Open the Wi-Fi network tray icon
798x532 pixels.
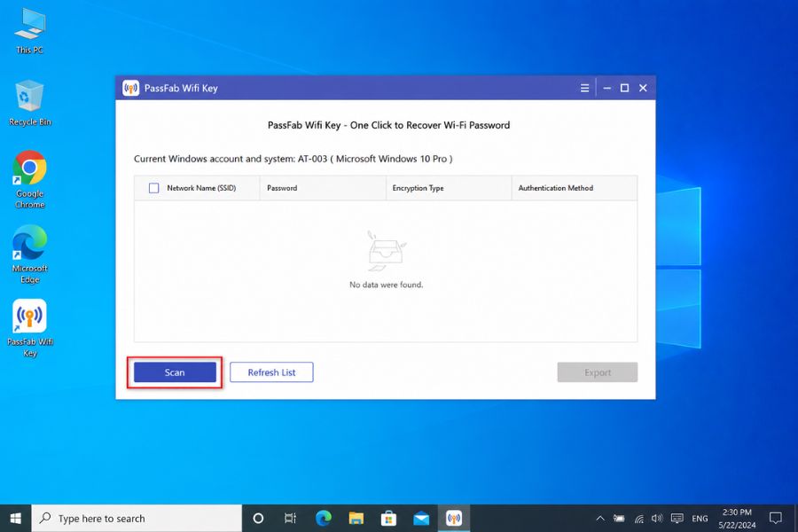pos(638,518)
